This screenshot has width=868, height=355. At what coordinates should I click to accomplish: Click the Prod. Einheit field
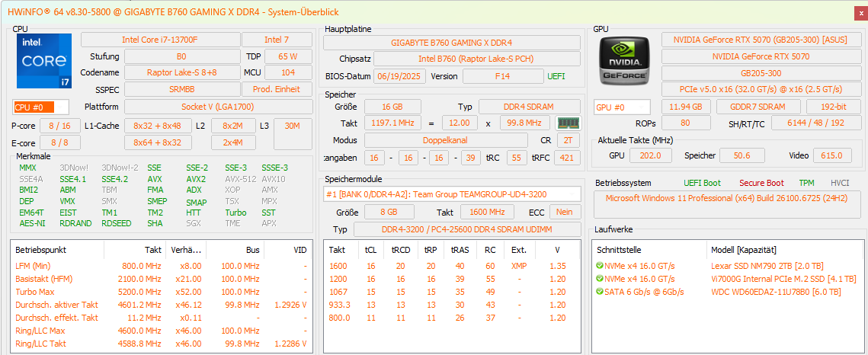coord(277,89)
